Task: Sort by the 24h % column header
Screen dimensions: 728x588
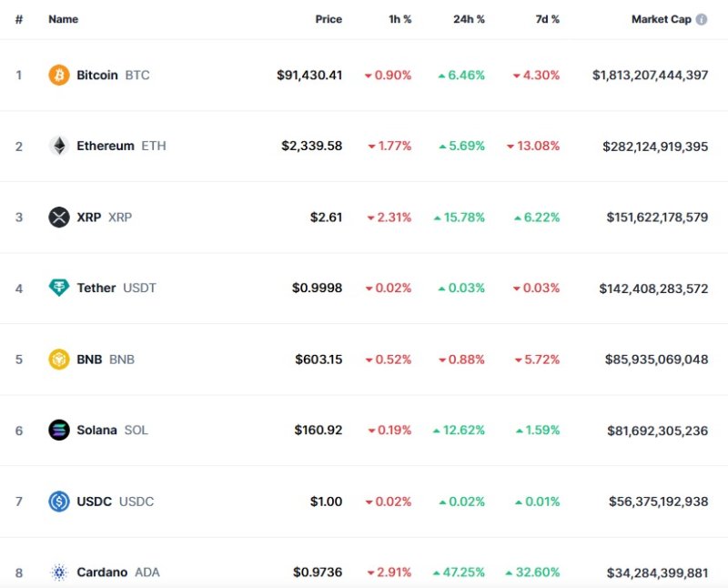Action: click(x=469, y=19)
